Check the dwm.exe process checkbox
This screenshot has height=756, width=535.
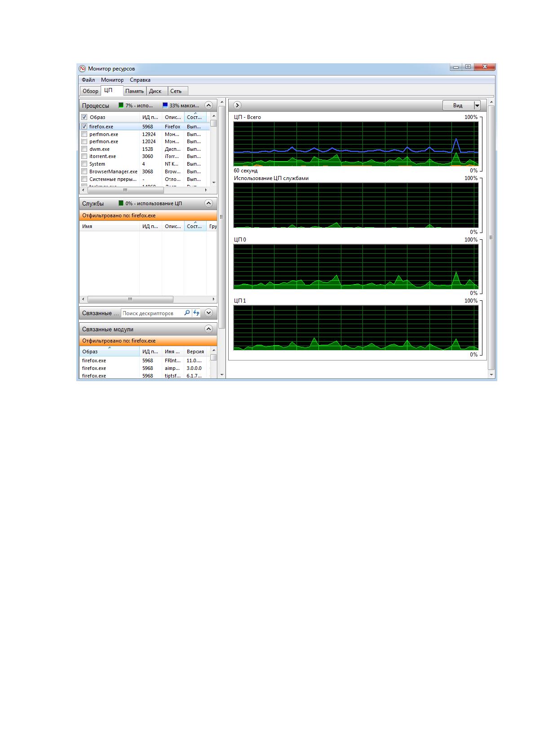pyautogui.click(x=84, y=149)
